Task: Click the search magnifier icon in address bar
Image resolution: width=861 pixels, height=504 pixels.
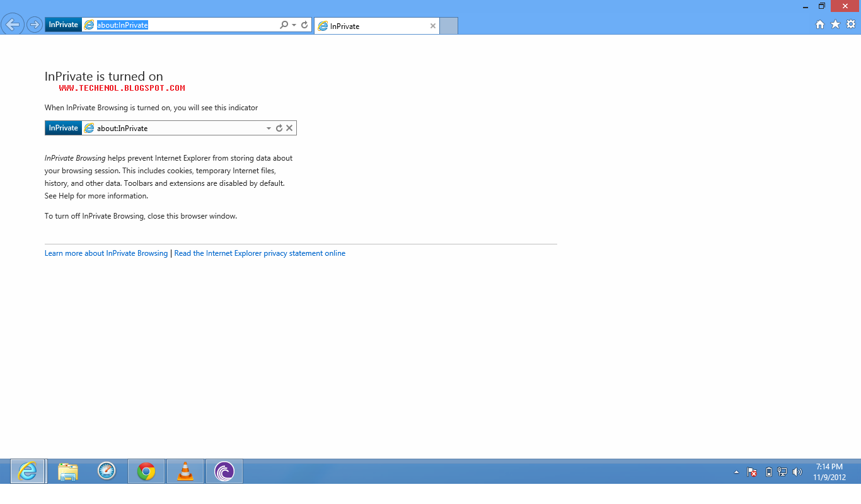Action: 284,25
